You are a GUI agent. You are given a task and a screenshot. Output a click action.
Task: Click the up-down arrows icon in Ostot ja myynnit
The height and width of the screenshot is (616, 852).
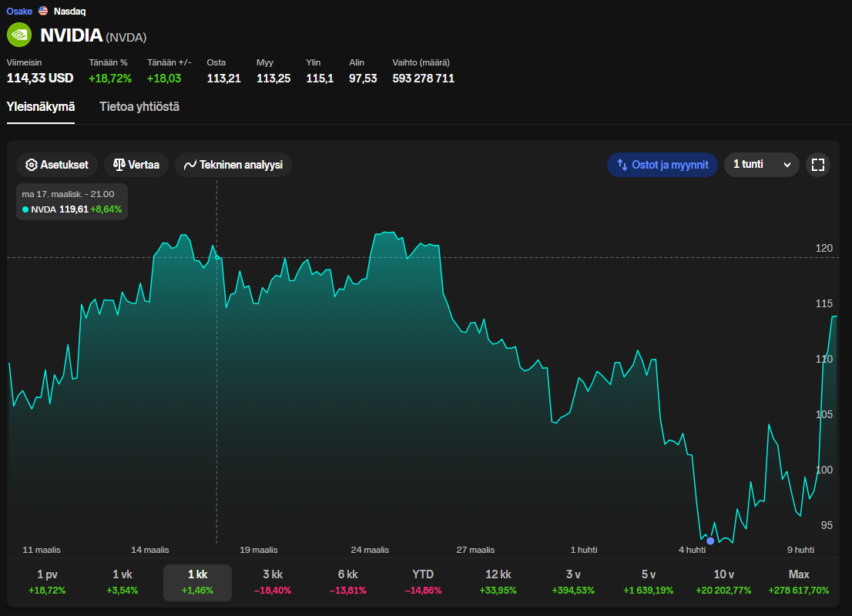[x=622, y=165]
